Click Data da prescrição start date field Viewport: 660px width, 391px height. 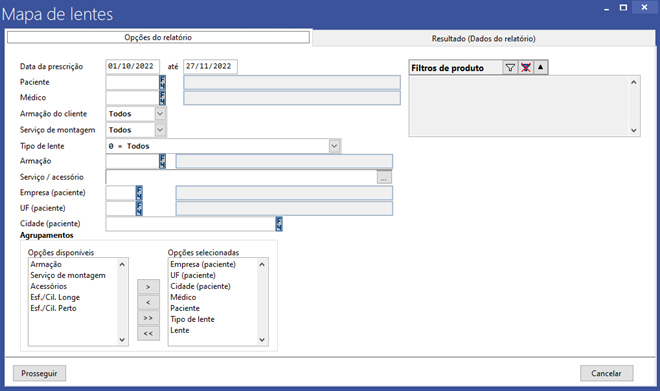click(133, 66)
